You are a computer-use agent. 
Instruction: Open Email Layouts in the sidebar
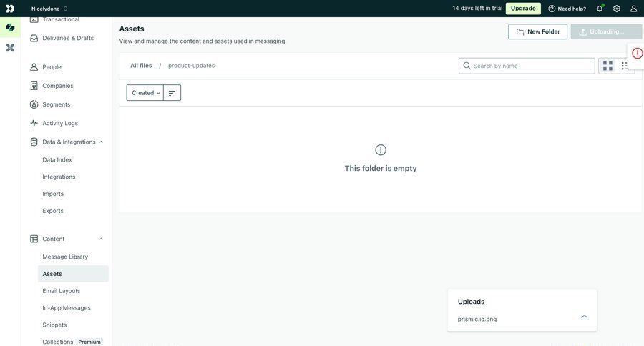(x=61, y=291)
